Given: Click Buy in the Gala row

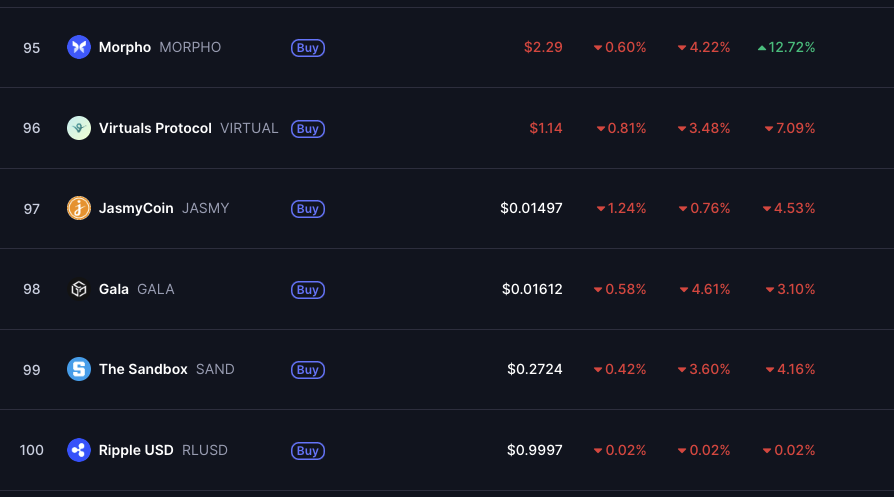Looking at the screenshot, I should [x=308, y=290].
